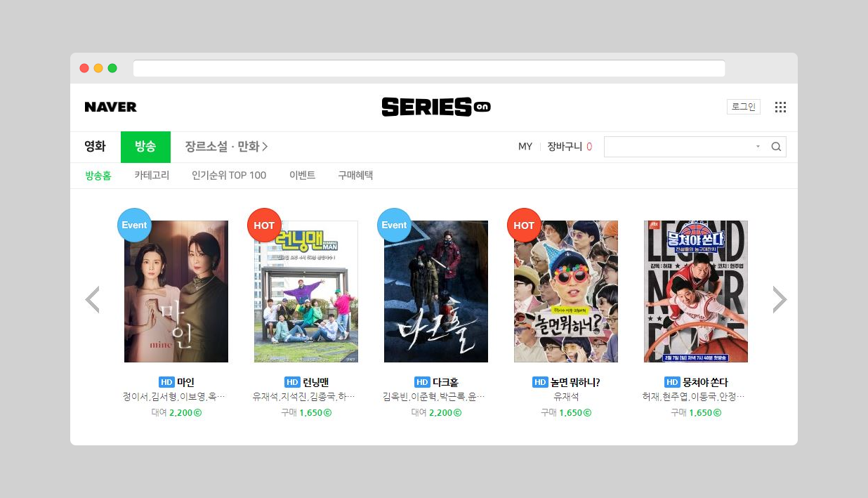Click the Event badge on 마인 poster
868x498 pixels.
point(134,225)
